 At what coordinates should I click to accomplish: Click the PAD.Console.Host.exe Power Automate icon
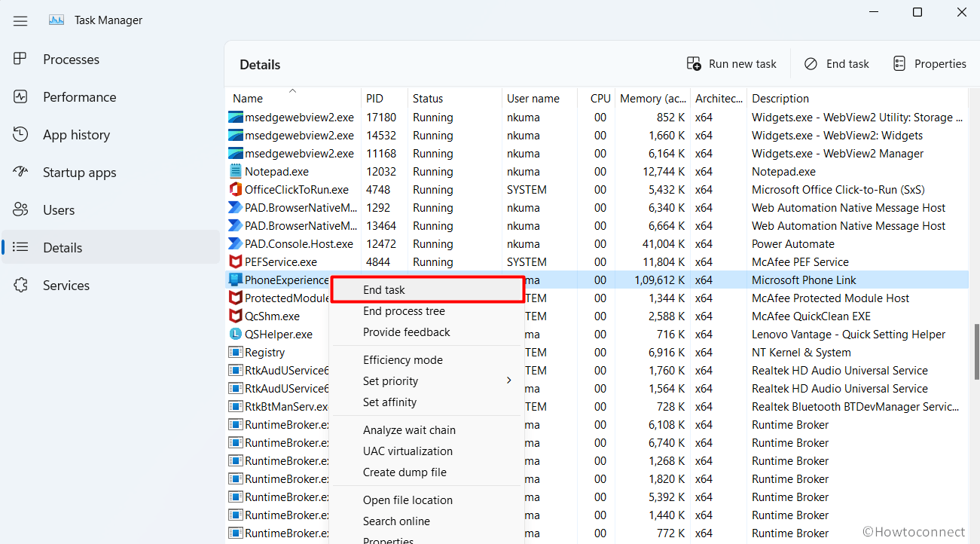tap(236, 244)
